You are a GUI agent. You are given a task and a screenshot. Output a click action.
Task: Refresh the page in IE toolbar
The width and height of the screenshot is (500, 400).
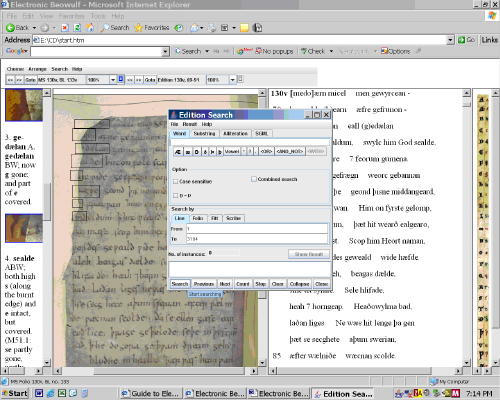click(77, 28)
